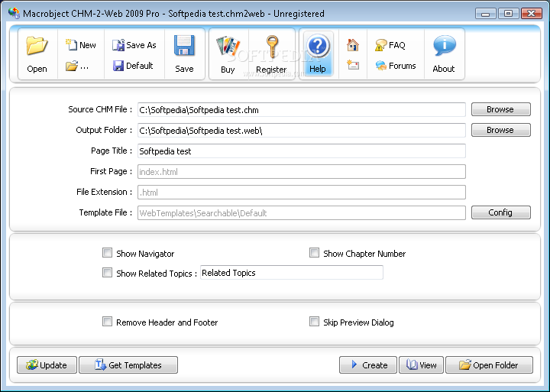550x392 pixels.
Task: Click the Related Topics text field
Action: (292, 273)
